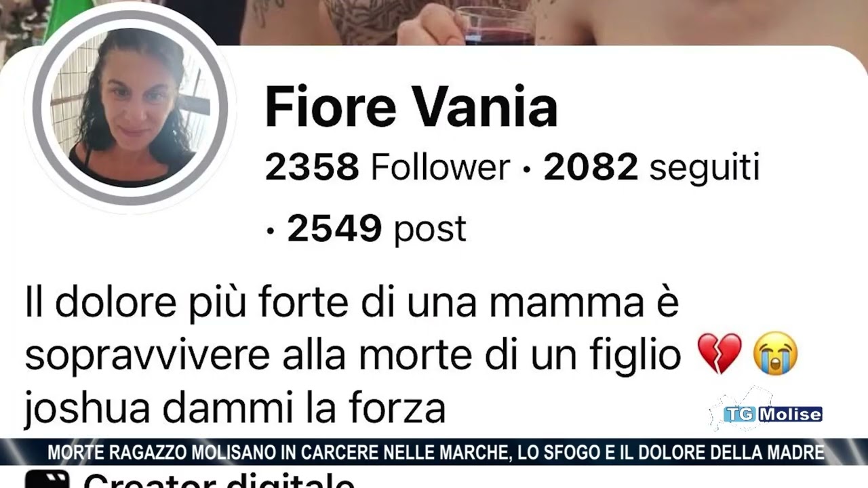This screenshot has width=868, height=488.
Task: Click the bio line 'Il dolore più forte'
Action: [x=352, y=303]
